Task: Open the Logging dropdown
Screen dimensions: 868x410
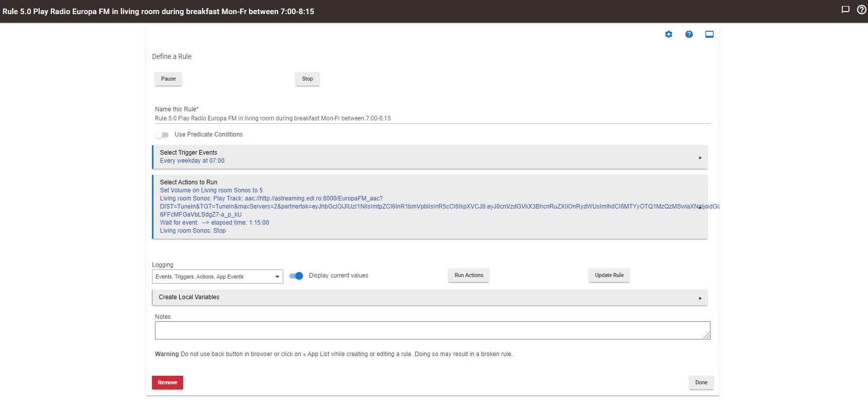Action: pos(217,277)
